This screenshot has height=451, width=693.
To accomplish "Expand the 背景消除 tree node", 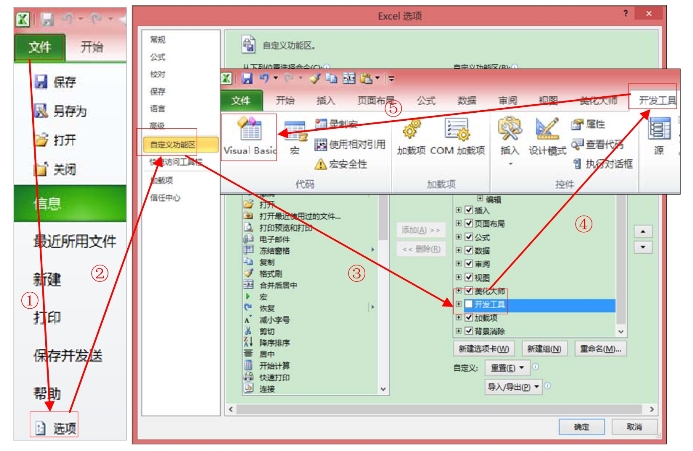I will (x=459, y=331).
